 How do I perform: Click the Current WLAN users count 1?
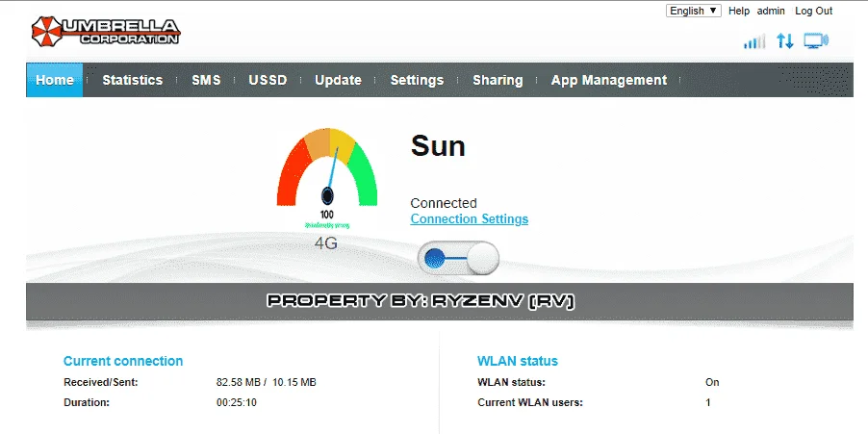[708, 402]
